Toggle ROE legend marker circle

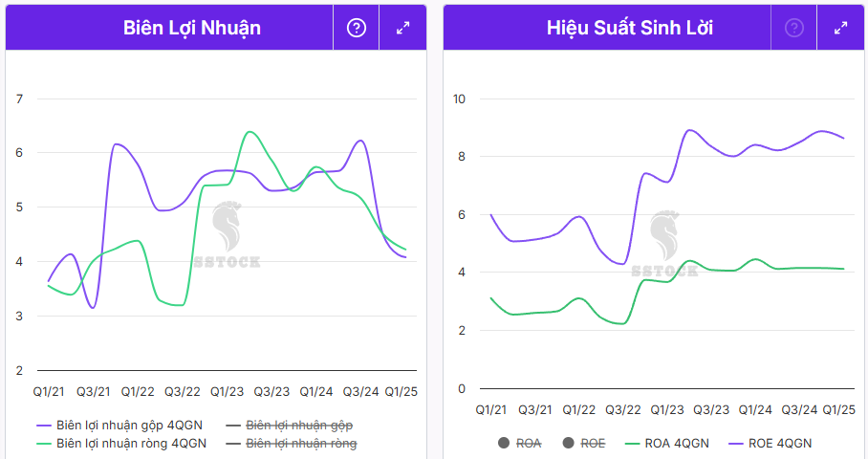tap(568, 444)
